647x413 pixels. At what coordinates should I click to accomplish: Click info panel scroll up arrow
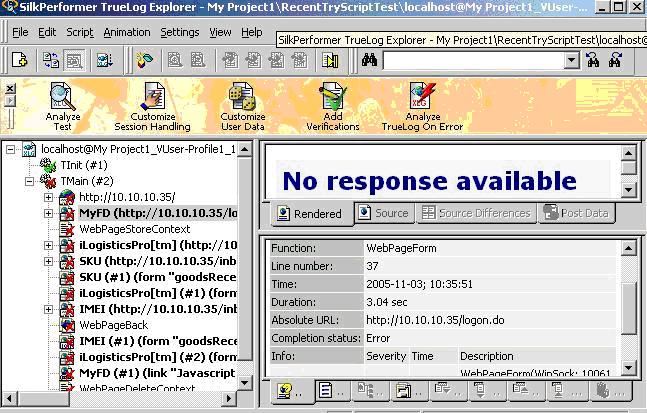628,248
